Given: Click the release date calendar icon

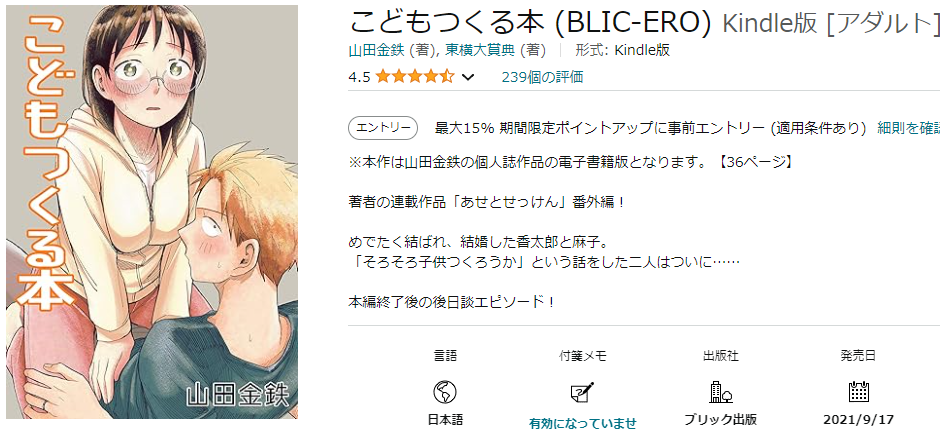Looking at the screenshot, I should click(858, 392).
